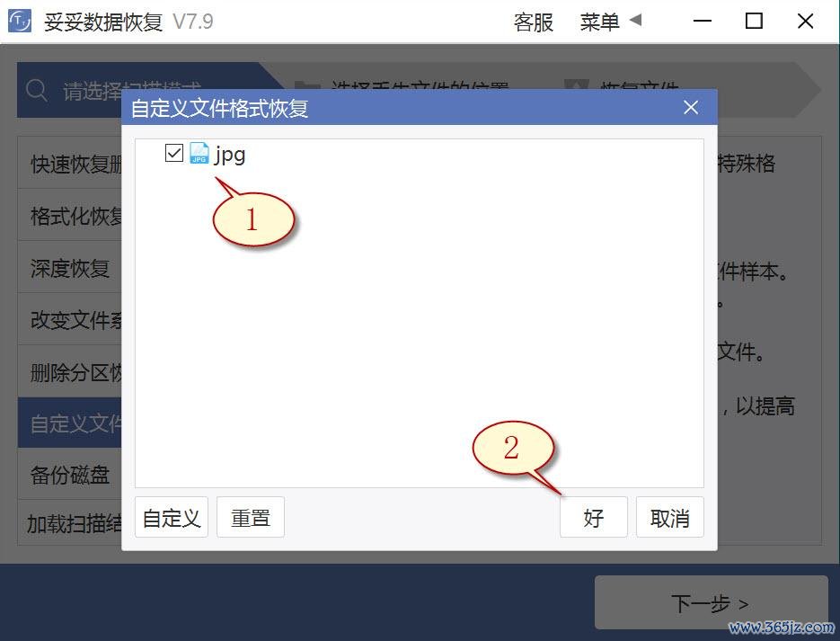Maximize the application window
This screenshot has width=840, height=641.
pos(754,21)
